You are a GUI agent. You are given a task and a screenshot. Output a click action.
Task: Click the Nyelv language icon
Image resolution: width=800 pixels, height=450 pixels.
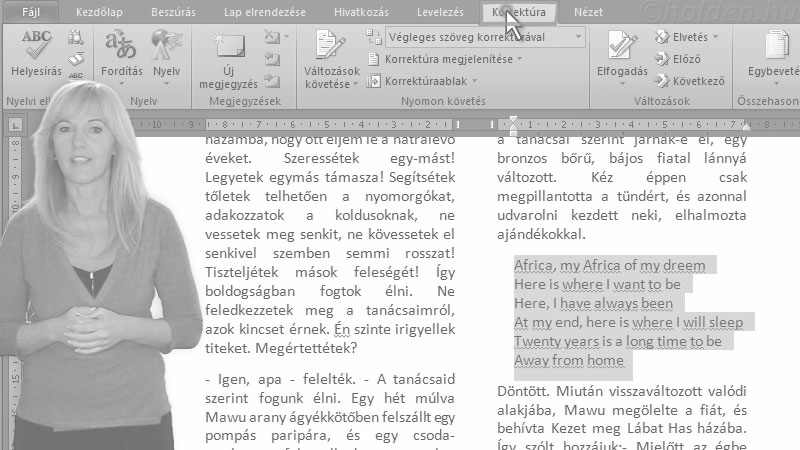[166, 45]
